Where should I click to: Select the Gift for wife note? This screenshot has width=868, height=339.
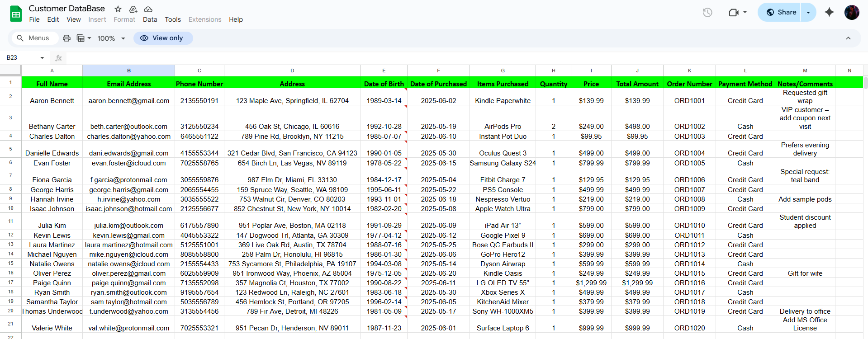pos(805,273)
